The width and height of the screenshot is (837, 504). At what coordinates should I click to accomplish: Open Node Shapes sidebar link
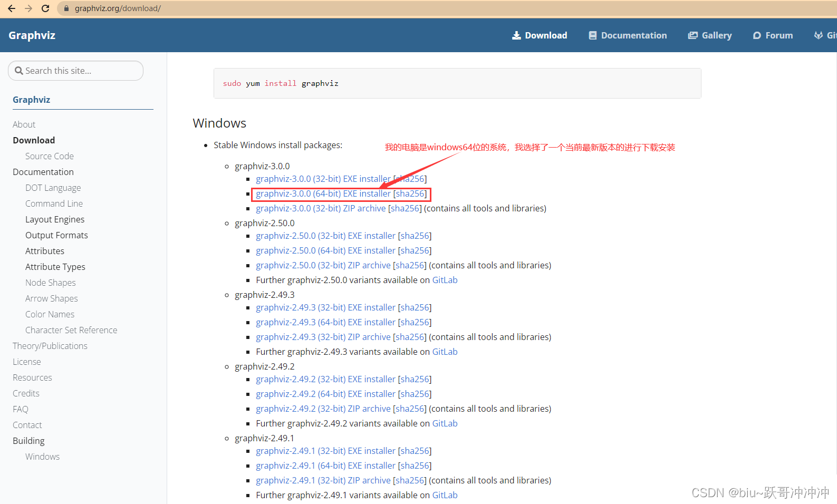click(x=51, y=283)
